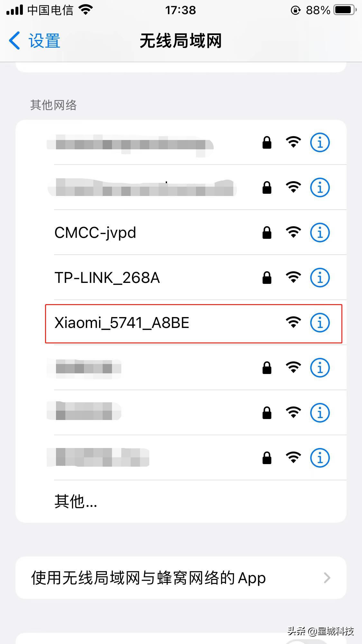Tap info icon for Xiaomi_5741_A8BE

320,322
